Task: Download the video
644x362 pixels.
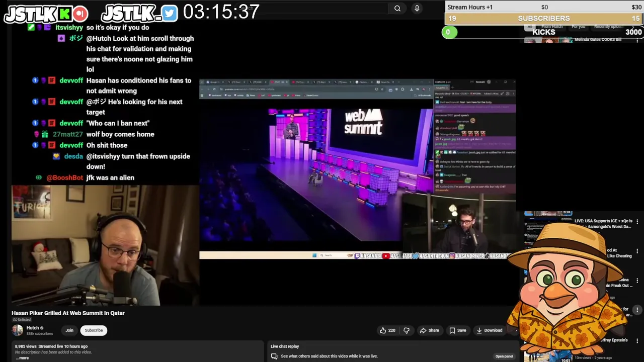Action: click(489, 330)
